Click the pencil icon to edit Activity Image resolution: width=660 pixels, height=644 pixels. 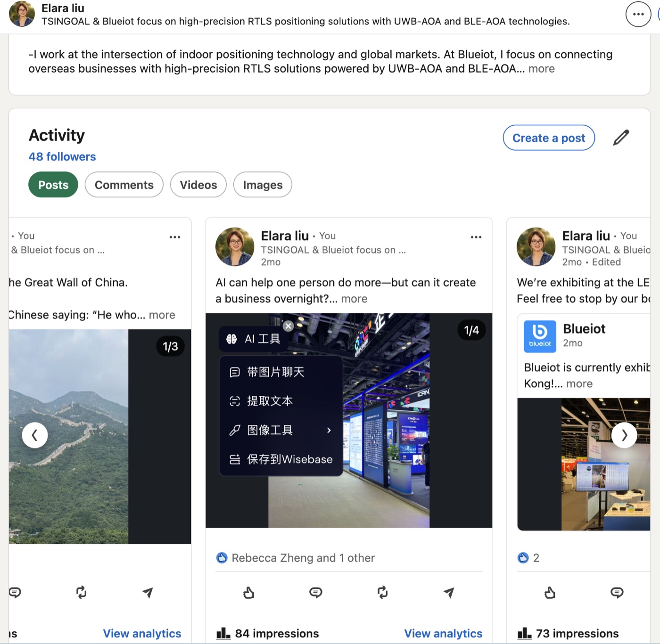(x=621, y=138)
